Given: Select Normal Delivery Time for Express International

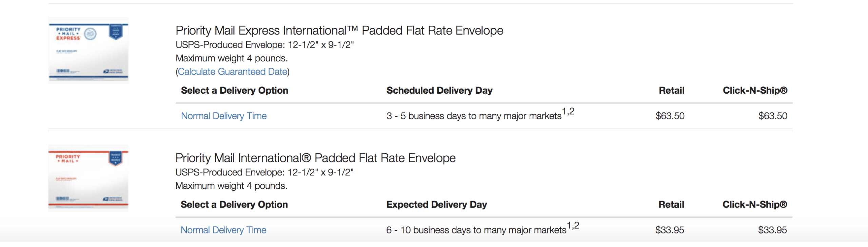Looking at the screenshot, I should point(224,116).
